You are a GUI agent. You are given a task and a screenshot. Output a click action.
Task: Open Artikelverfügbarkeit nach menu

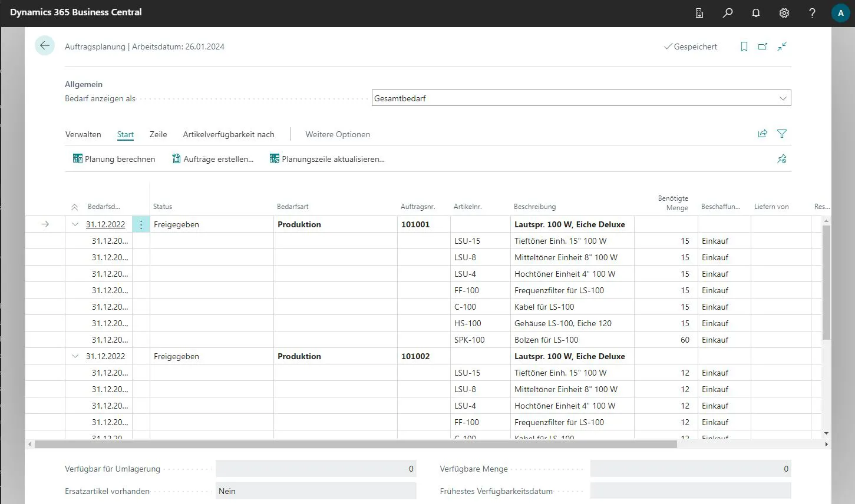(229, 134)
